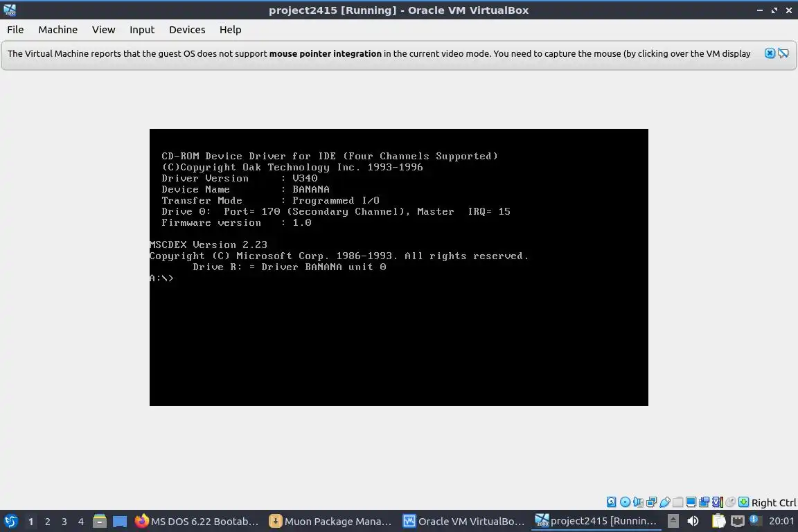Image resolution: width=798 pixels, height=532 pixels.
Task: Minimize the project2415 VirtualBox window
Action: tap(759, 10)
